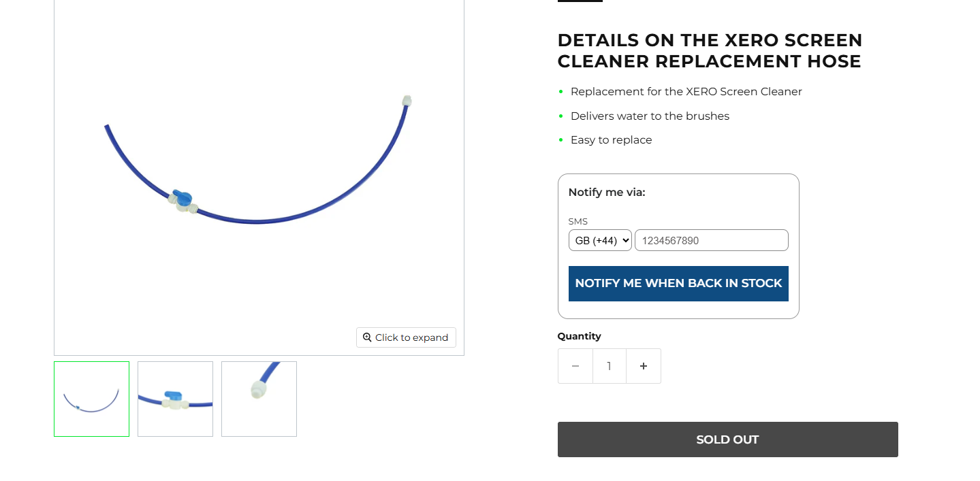The width and height of the screenshot is (980, 481).
Task: Click the white connector at the hose end
Action: click(407, 101)
